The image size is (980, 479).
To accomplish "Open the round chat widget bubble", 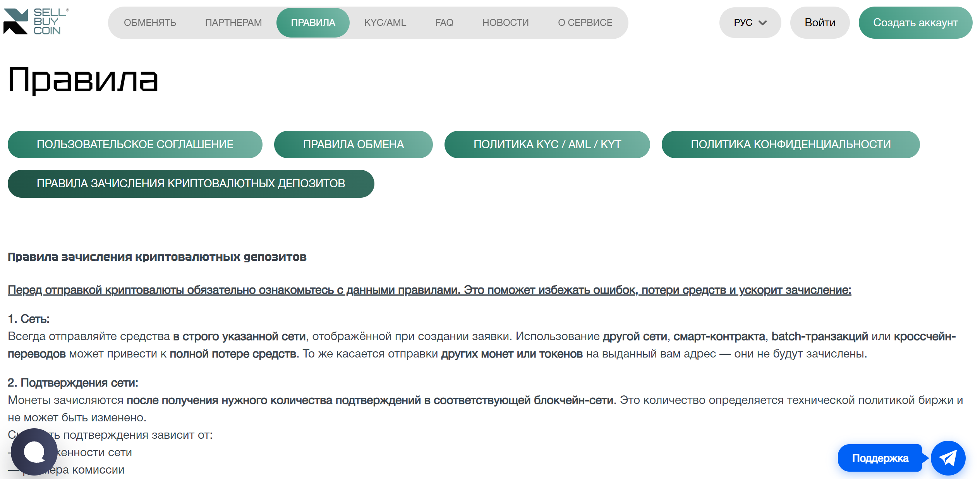I will tap(34, 452).
